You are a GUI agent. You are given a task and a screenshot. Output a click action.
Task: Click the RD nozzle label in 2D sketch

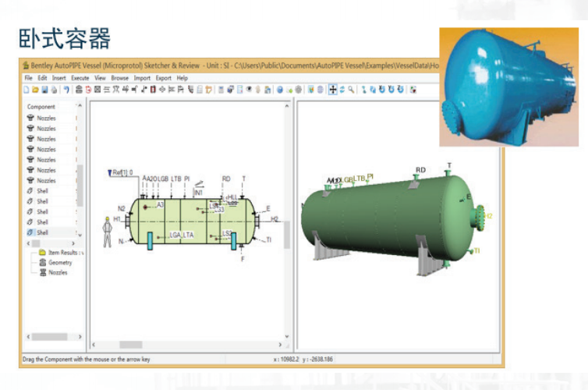226,179
